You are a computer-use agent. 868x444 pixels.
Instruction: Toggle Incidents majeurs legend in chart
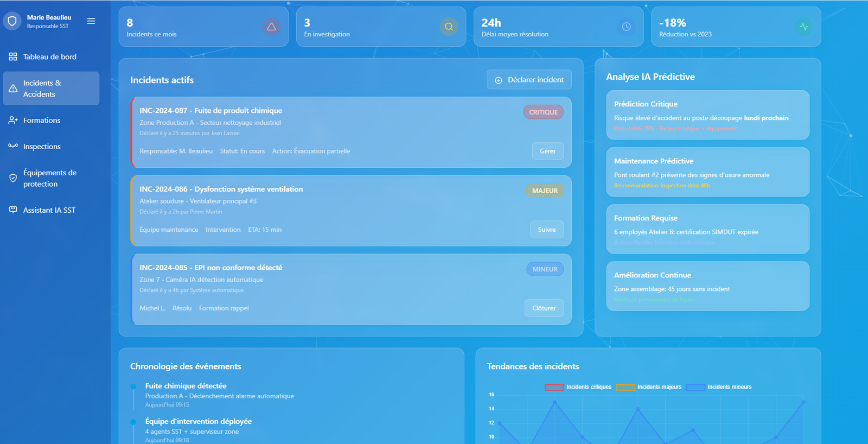click(x=625, y=387)
